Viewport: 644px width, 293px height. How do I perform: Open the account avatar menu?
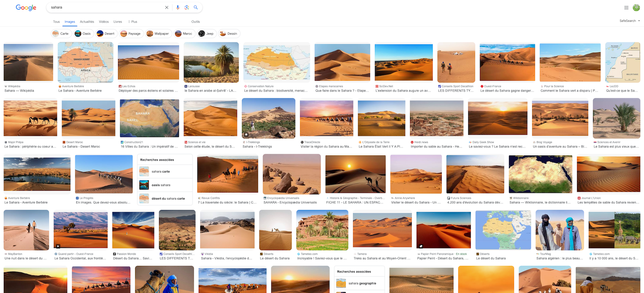point(636,8)
